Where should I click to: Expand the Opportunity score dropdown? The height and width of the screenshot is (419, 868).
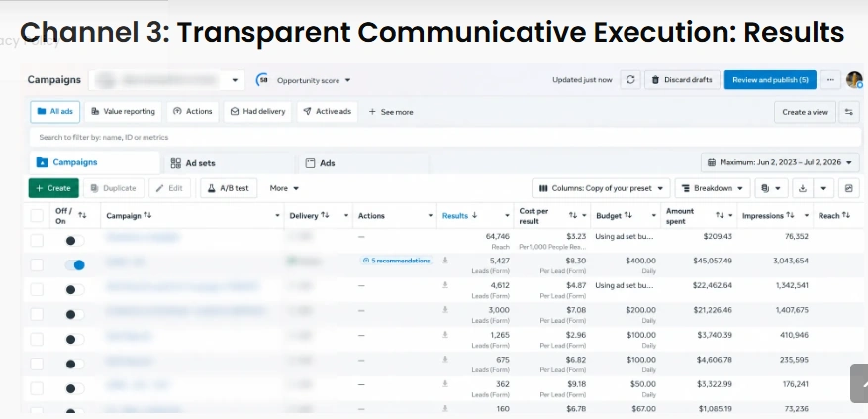(347, 80)
